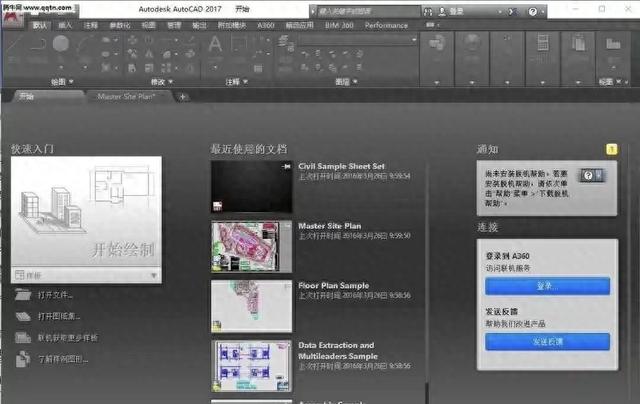Toggle the pin on Civil Sample Sheet Set

point(286,166)
